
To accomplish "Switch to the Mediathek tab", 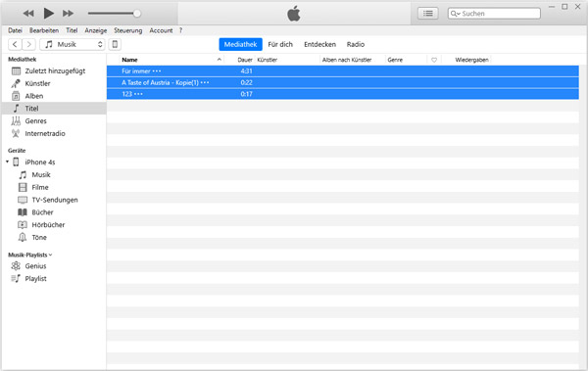I will coord(240,44).
